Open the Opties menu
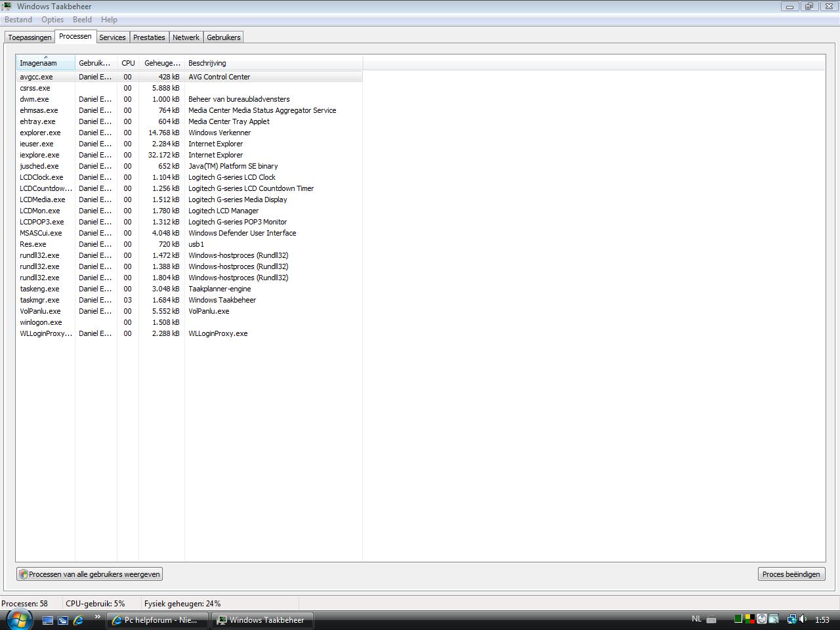840x630 pixels. [x=52, y=20]
